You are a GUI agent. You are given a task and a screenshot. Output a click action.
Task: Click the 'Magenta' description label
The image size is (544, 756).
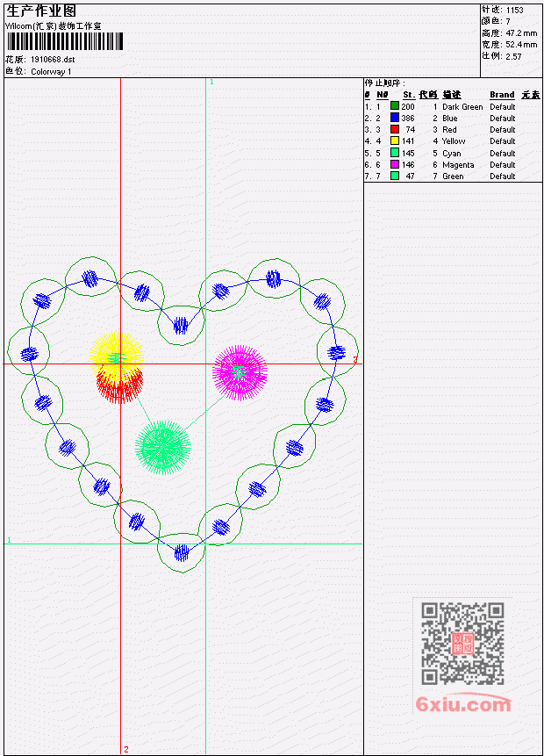[x=458, y=165]
